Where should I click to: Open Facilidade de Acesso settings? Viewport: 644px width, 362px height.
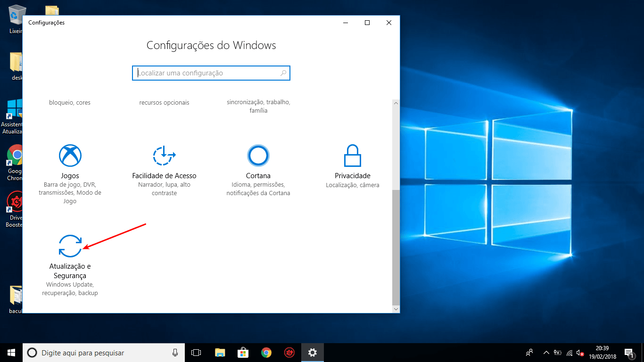tap(164, 170)
